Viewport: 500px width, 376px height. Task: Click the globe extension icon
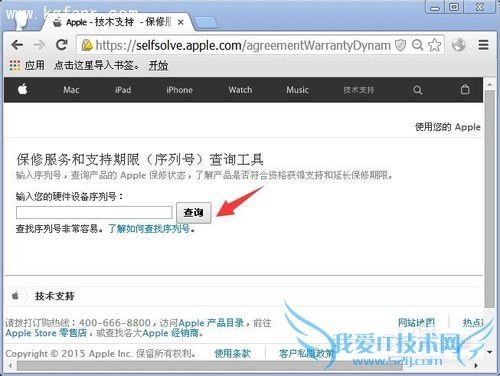point(459,45)
